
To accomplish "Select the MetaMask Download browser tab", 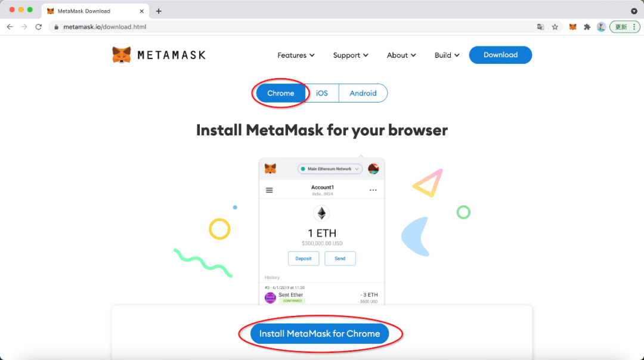I will (95, 11).
